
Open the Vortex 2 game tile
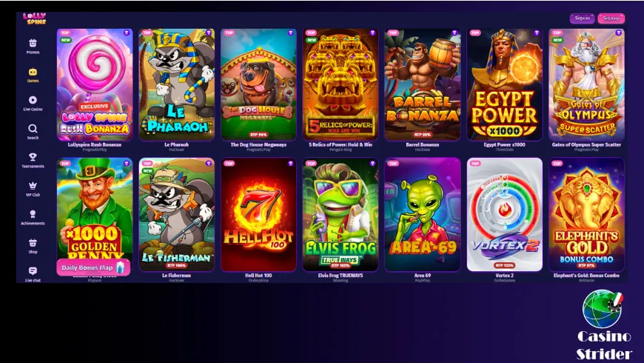(x=504, y=215)
